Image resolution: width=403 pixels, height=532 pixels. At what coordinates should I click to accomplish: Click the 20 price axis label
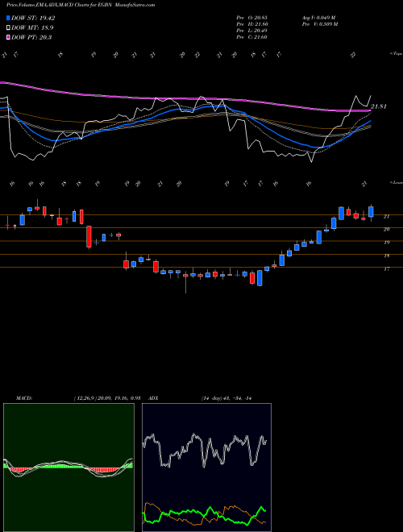pyautogui.click(x=386, y=230)
